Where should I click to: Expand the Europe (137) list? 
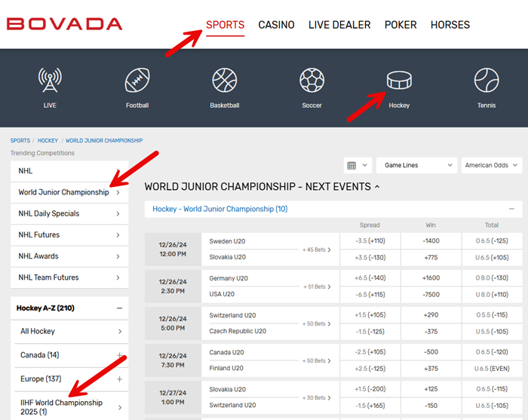pos(118,379)
